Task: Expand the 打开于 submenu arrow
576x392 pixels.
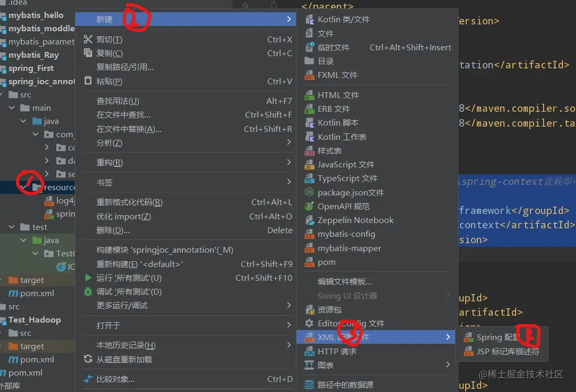Action: click(x=289, y=325)
